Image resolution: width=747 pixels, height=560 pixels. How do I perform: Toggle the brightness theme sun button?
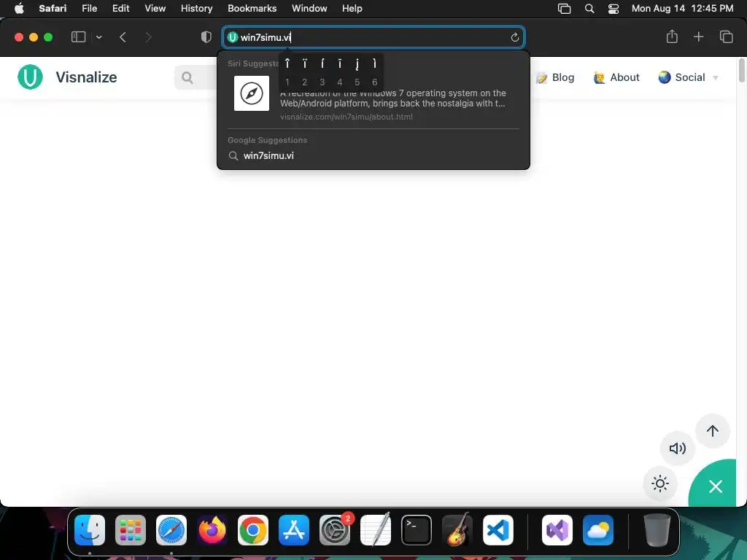(660, 484)
